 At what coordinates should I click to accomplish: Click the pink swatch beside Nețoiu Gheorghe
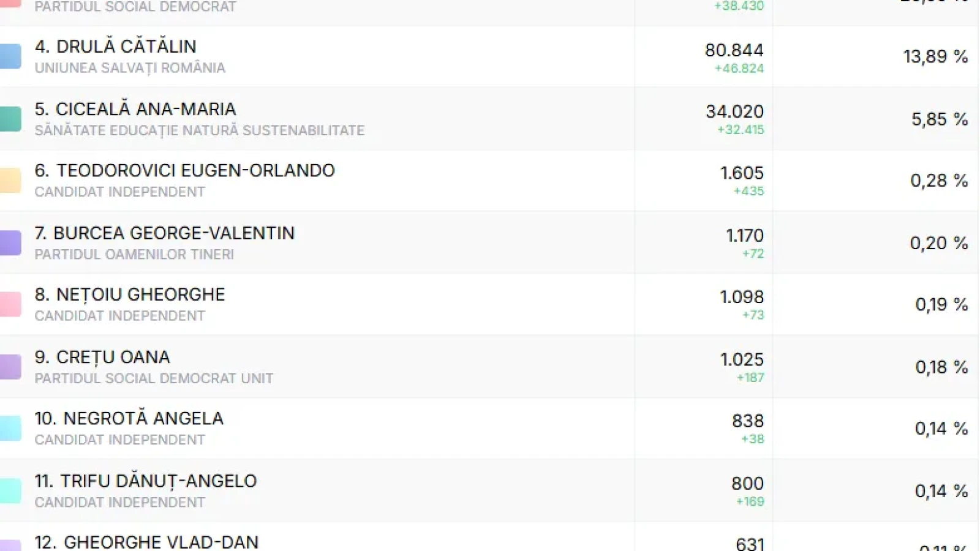pos(10,304)
